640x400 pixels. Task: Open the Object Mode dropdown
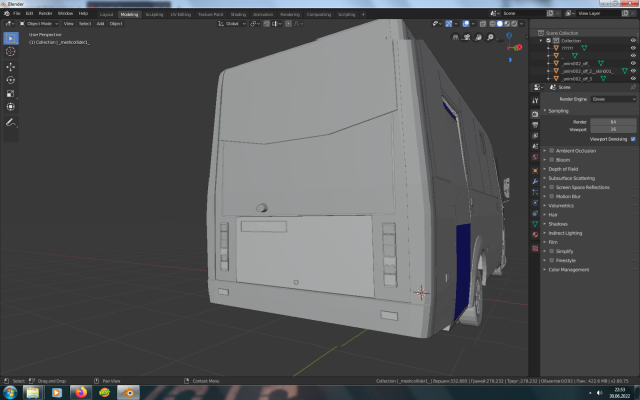point(39,24)
